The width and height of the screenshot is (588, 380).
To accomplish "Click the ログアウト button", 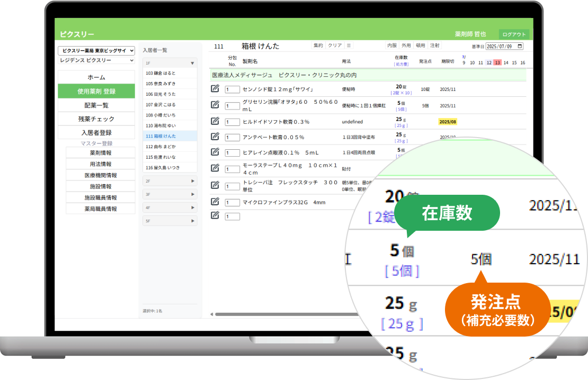I will tap(515, 33).
